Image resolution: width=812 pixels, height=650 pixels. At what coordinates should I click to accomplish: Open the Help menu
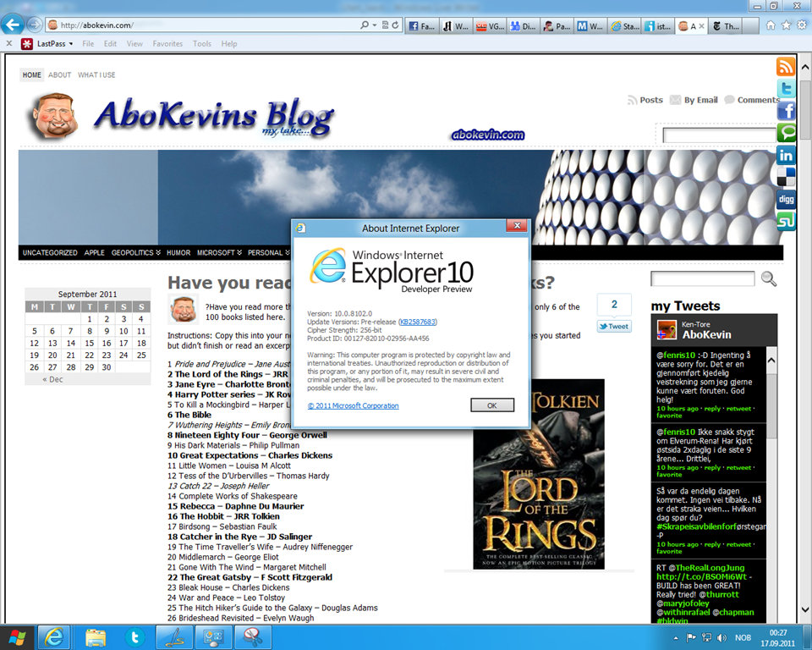(x=229, y=43)
